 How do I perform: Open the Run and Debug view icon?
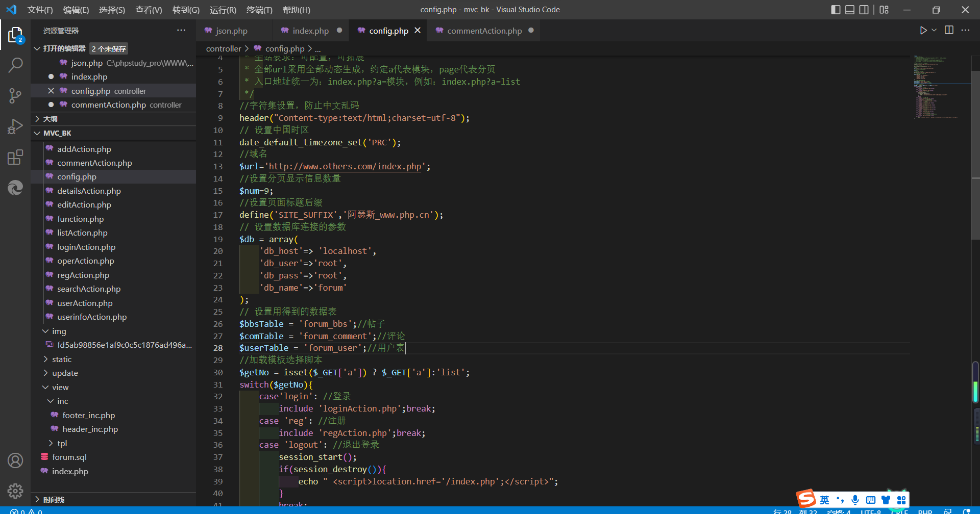[x=15, y=126]
